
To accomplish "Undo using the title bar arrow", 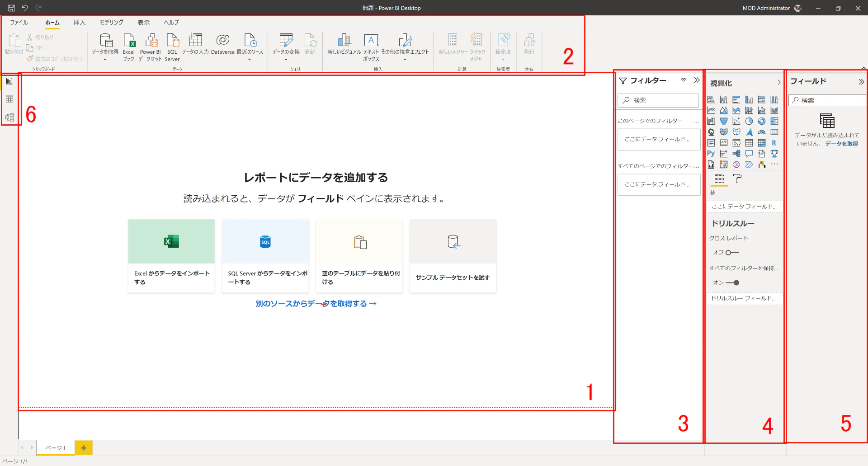I will pyautogui.click(x=25, y=8).
